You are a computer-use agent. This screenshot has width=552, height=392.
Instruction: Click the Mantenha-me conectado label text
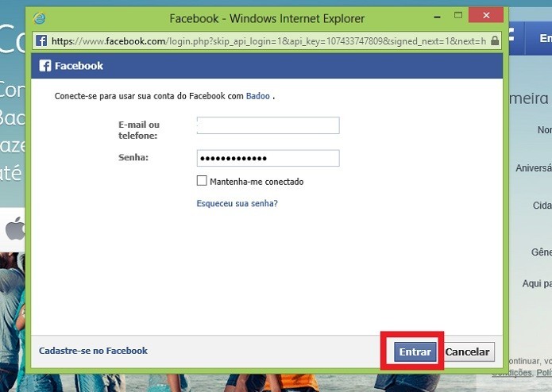point(257,182)
